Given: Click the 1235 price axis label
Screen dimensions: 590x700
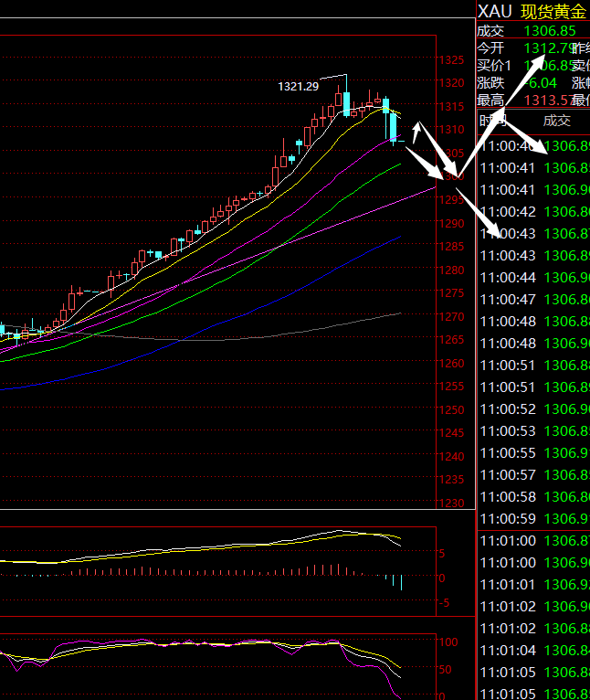Looking at the screenshot, I should point(451,480).
